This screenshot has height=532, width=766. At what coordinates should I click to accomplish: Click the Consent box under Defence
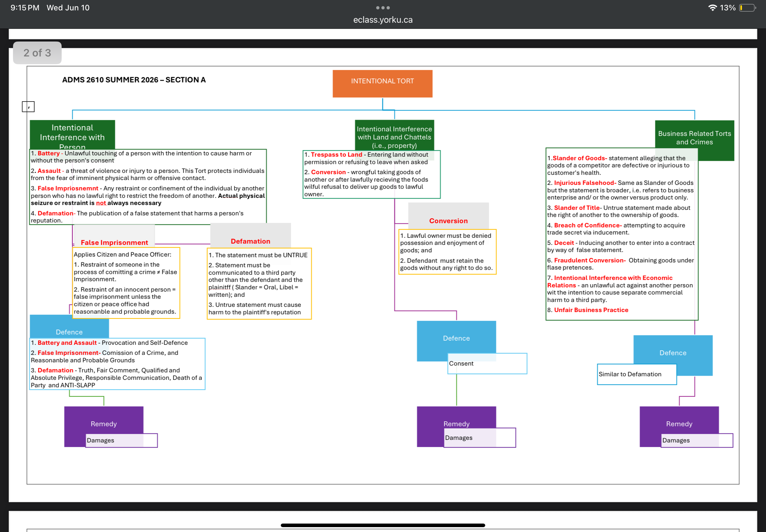point(487,364)
